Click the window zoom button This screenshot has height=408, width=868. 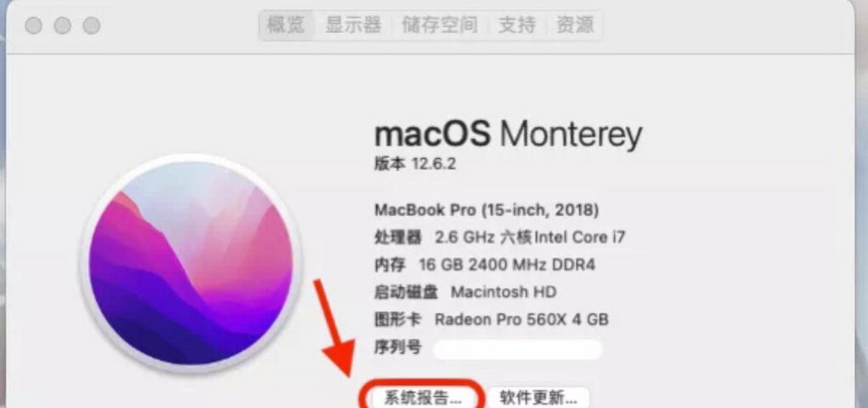92,25
